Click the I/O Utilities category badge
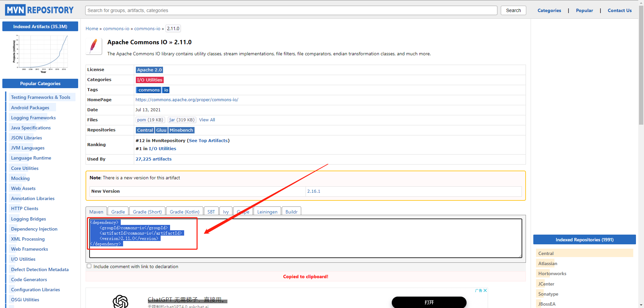 150,80
